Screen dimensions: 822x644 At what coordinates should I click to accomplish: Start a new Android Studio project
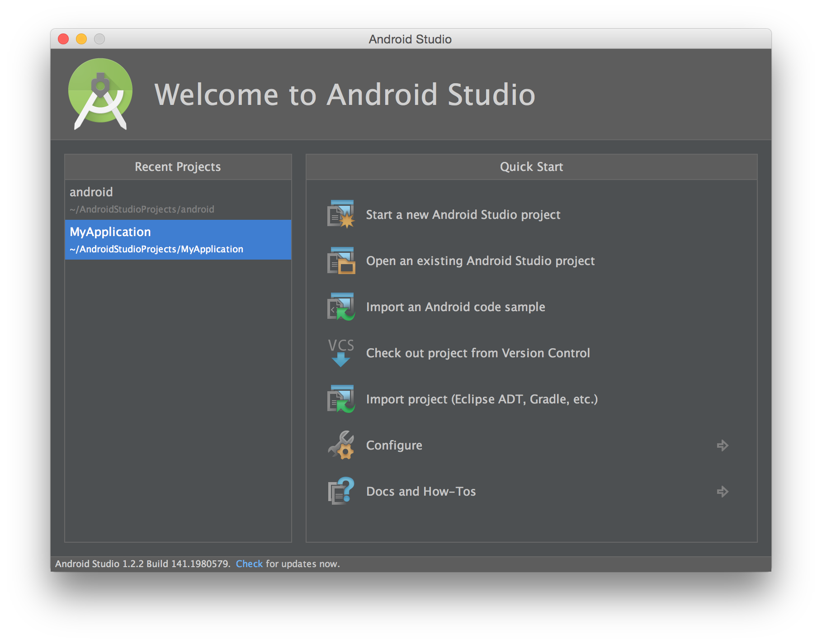pos(463,215)
